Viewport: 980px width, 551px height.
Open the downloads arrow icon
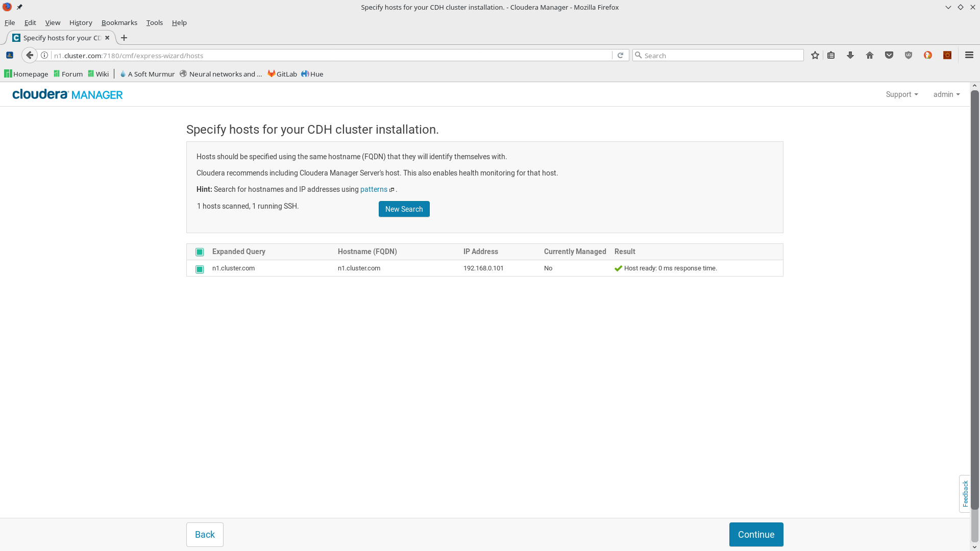point(850,55)
